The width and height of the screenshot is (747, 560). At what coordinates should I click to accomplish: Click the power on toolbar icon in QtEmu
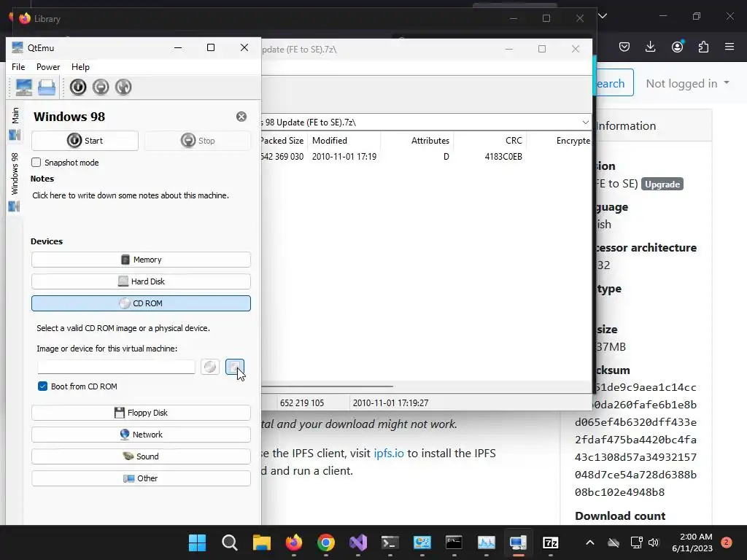tap(78, 87)
